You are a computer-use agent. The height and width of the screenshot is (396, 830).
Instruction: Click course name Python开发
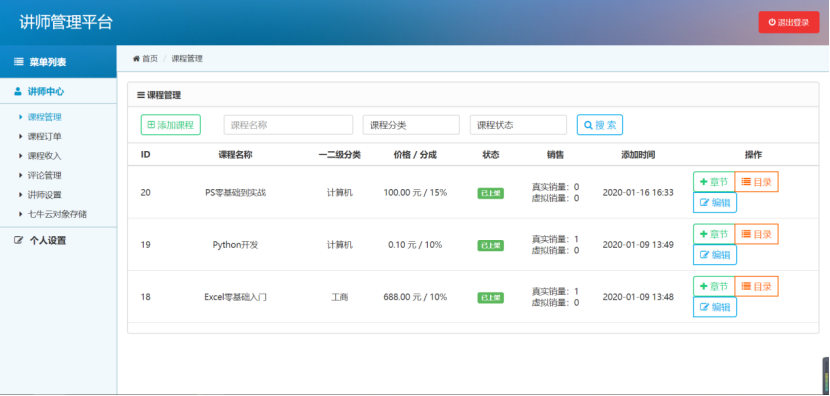[236, 245]
